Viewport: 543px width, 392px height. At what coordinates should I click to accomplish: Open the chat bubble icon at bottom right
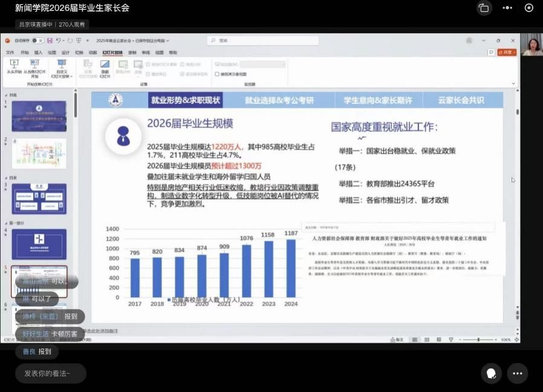pos(492,373)
